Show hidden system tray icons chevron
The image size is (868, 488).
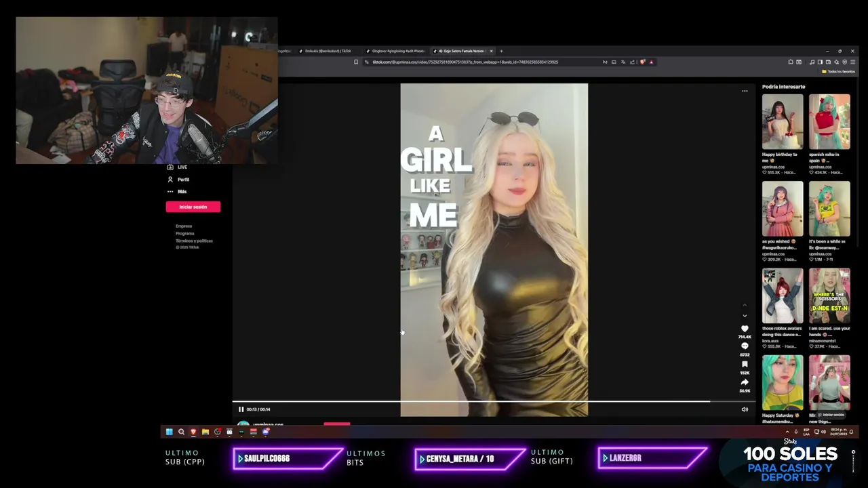tap(787, 432)
